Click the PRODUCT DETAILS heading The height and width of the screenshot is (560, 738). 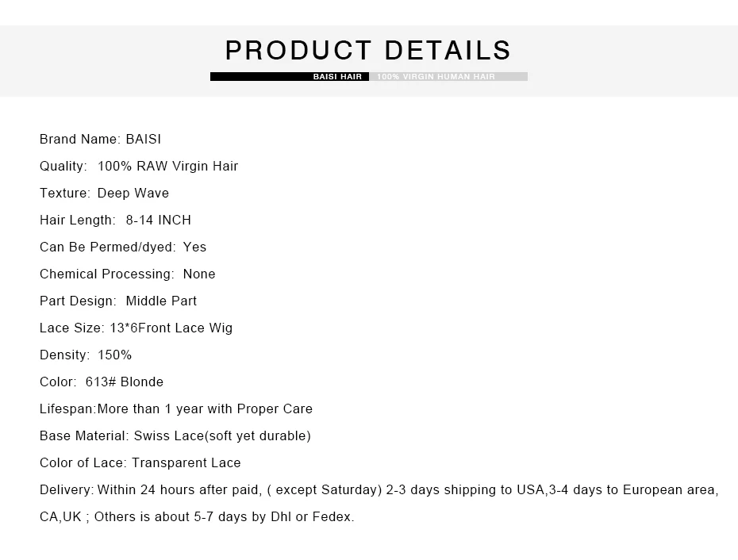(368, 50)
